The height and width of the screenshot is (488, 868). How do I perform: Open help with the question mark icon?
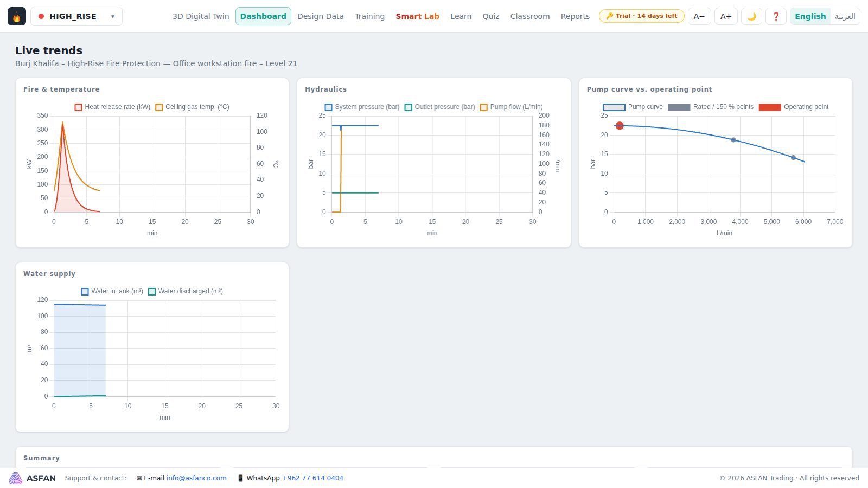tap(776, 16)
